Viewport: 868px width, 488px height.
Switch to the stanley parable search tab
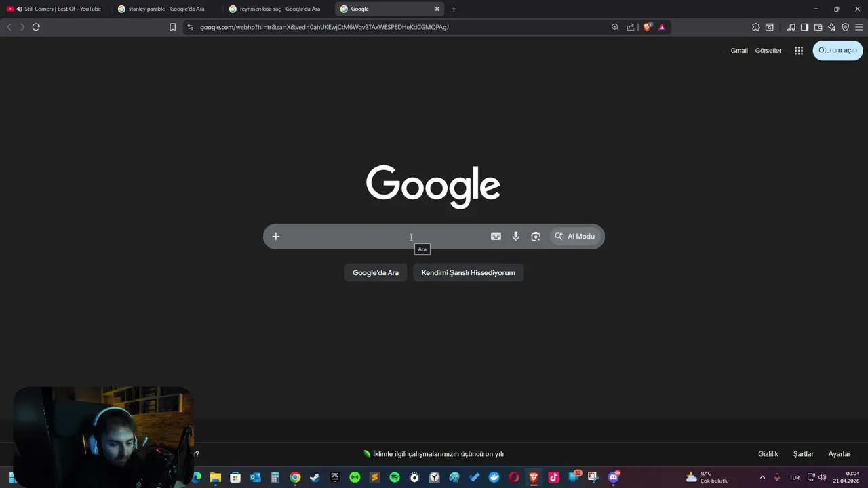165,9
